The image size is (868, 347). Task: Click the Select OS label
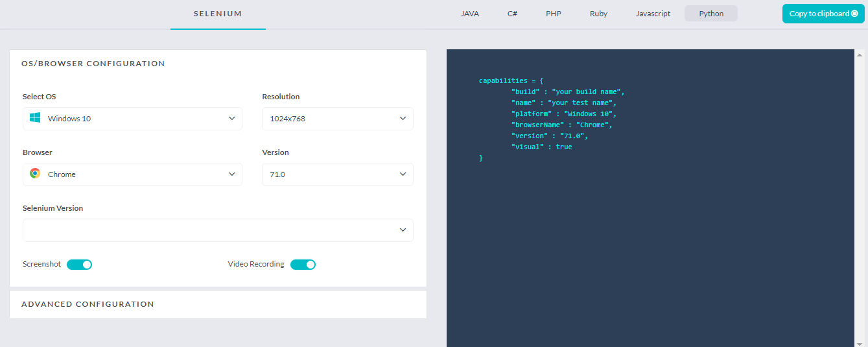click(40, 97)
